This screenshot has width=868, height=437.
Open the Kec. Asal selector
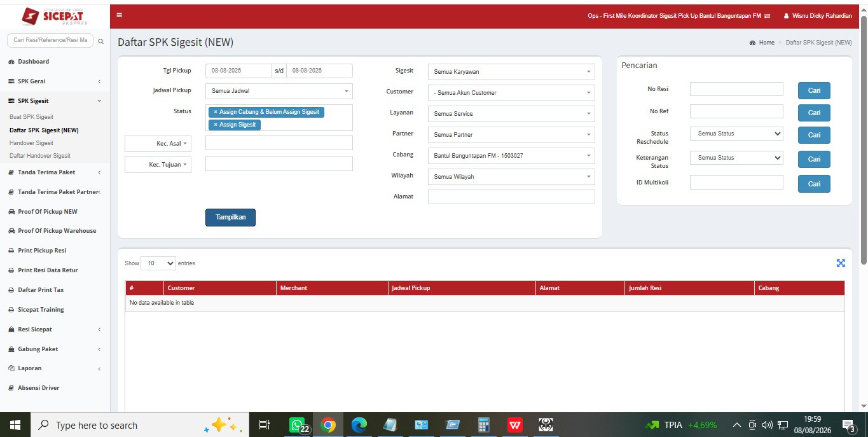click(158, 144)
